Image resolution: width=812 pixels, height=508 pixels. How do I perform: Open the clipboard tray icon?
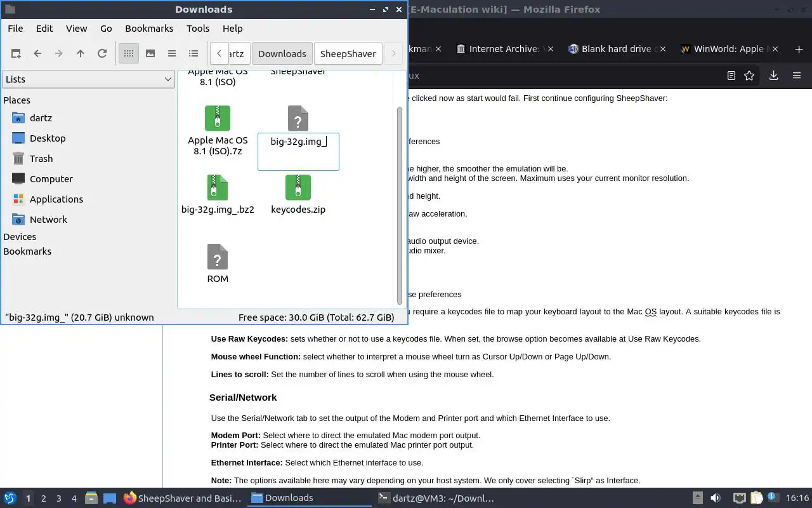756,498
